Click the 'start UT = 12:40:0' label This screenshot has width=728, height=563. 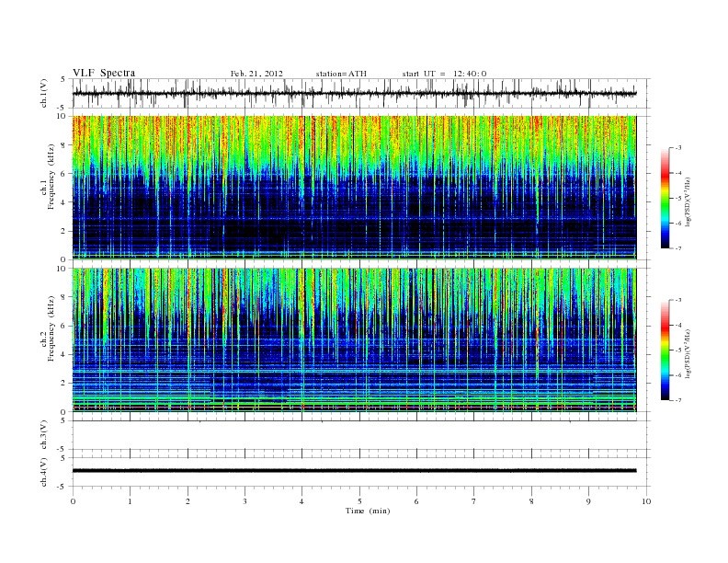[444, 74]
